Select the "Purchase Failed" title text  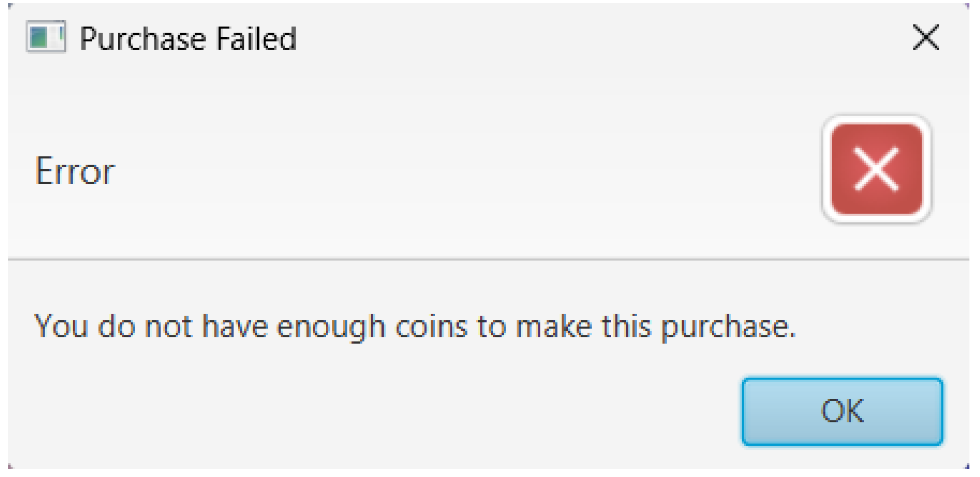[x=188, y=39]
